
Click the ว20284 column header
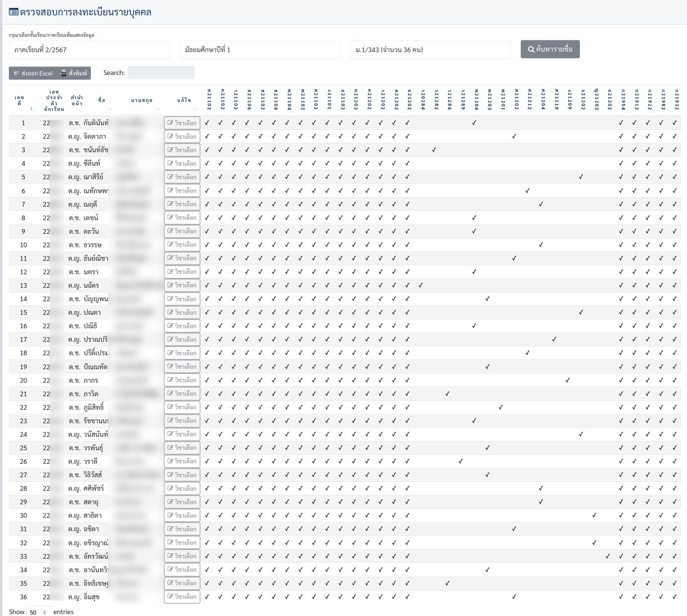[x=423, y=100]
